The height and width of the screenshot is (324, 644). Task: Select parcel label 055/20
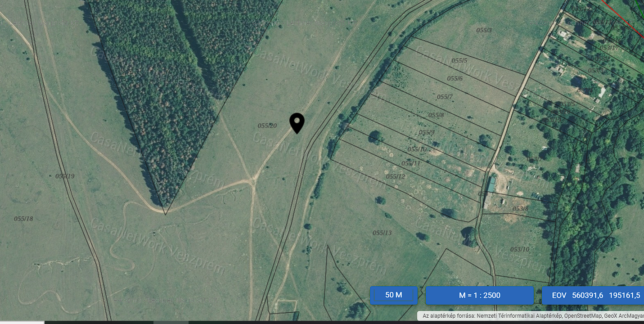pos(267,126)
